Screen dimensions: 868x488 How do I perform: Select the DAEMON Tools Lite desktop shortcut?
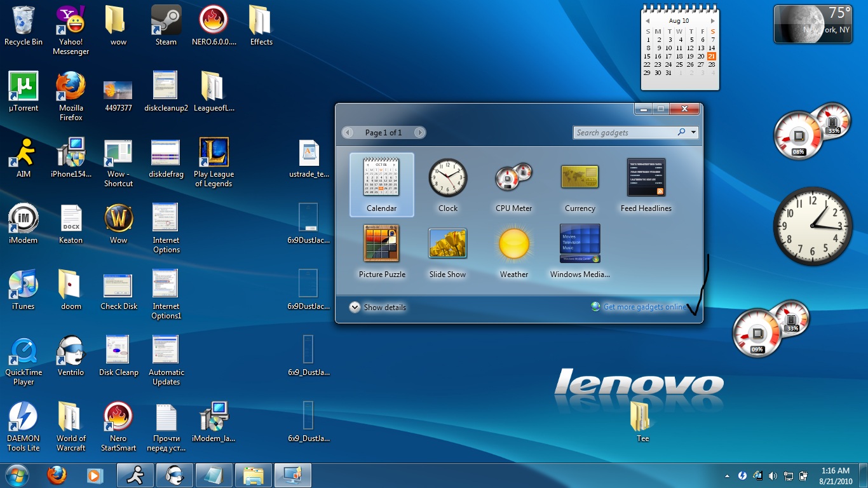(24, 427)
